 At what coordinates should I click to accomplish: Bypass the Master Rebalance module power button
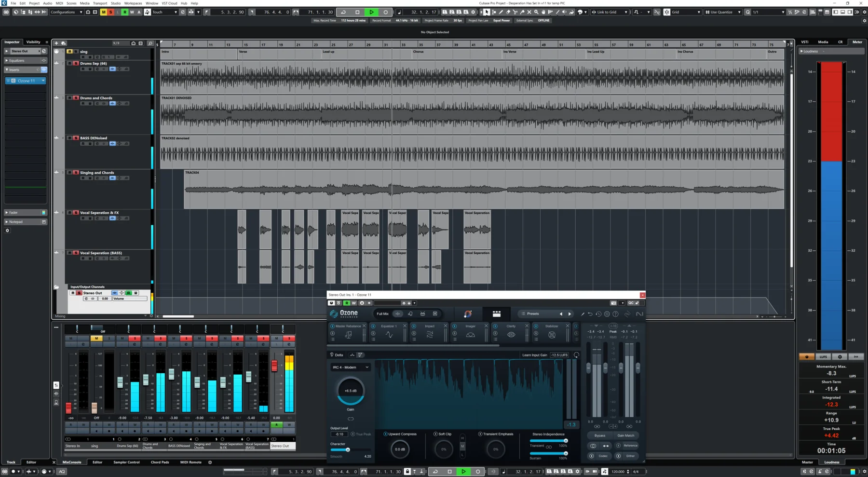tap(332, 326)
